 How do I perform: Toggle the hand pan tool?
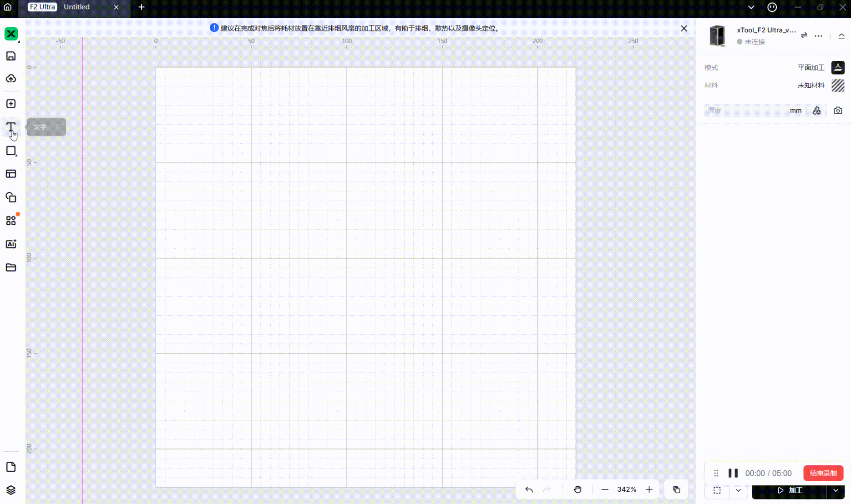point(577,489)
